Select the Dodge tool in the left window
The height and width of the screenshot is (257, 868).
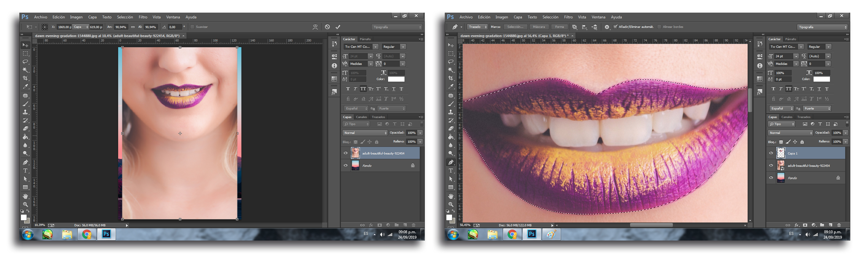[25, 153]
